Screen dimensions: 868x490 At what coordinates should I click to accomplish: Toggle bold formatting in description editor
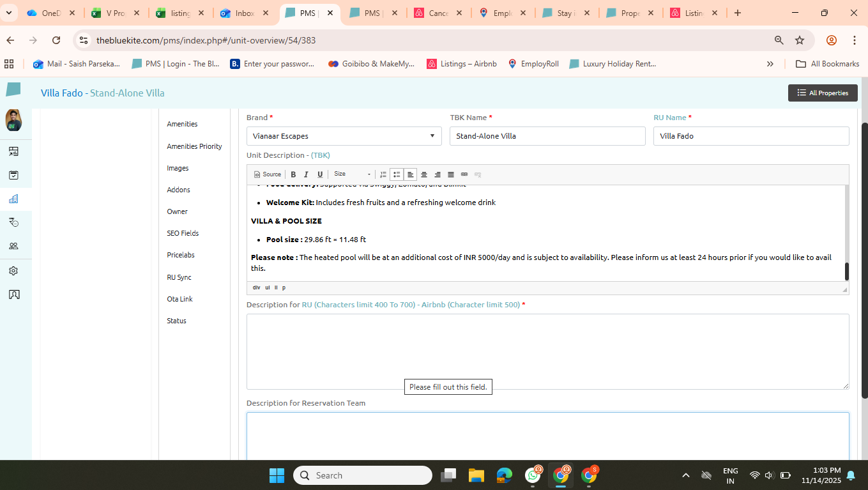293,174
